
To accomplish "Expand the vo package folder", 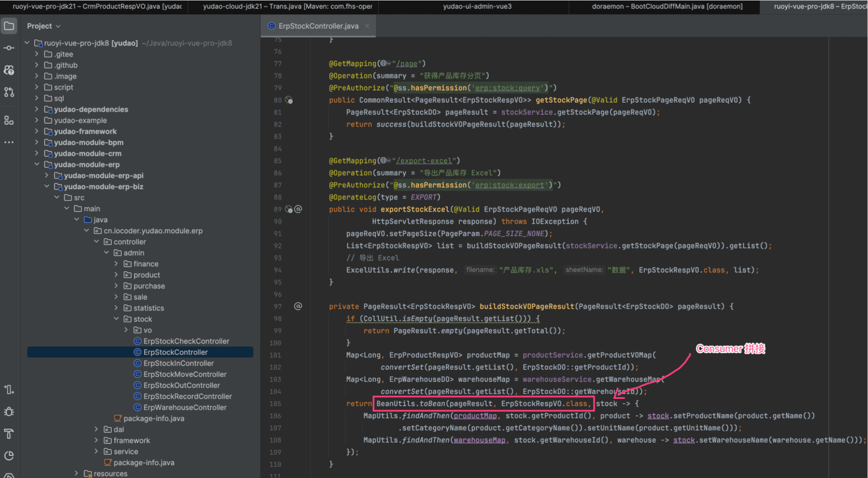I will pos(126,330).
